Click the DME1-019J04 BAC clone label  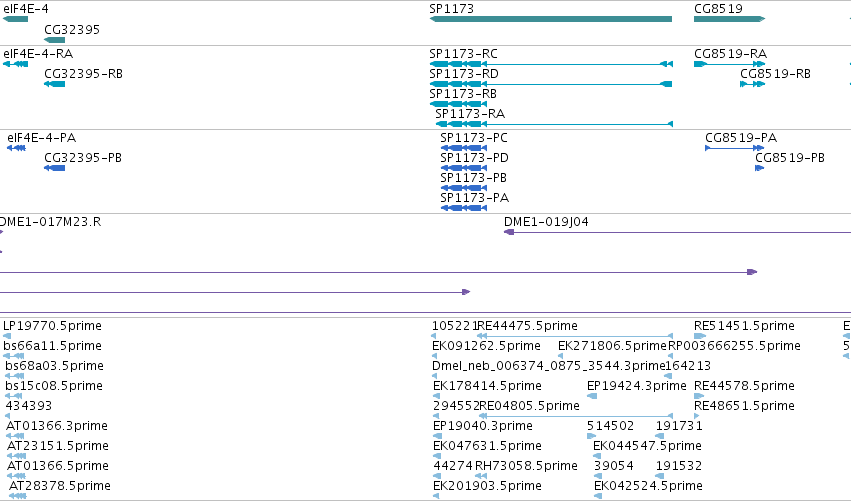(546, 222)
